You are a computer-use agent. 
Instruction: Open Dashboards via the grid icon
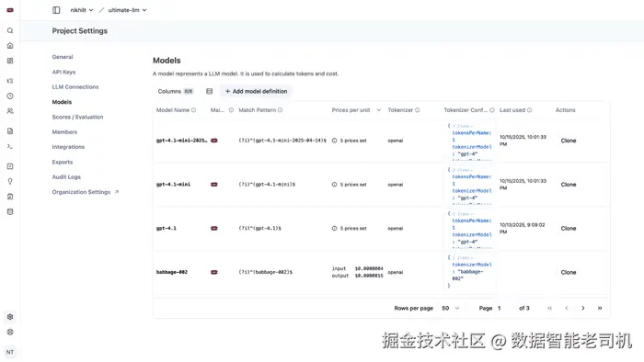[x=10, y=61]
